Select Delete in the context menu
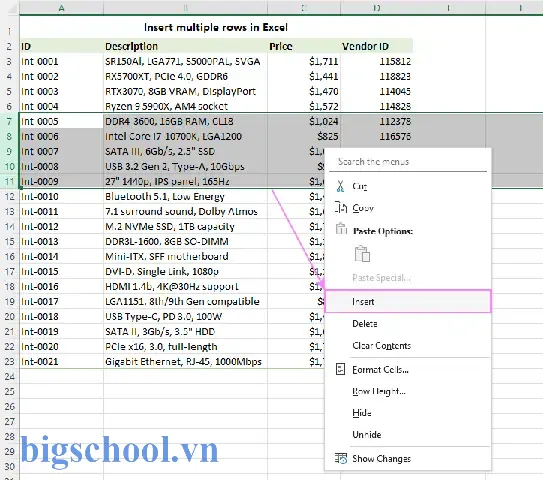The width and height of the screenshot is (543, 480). [408, 323]
